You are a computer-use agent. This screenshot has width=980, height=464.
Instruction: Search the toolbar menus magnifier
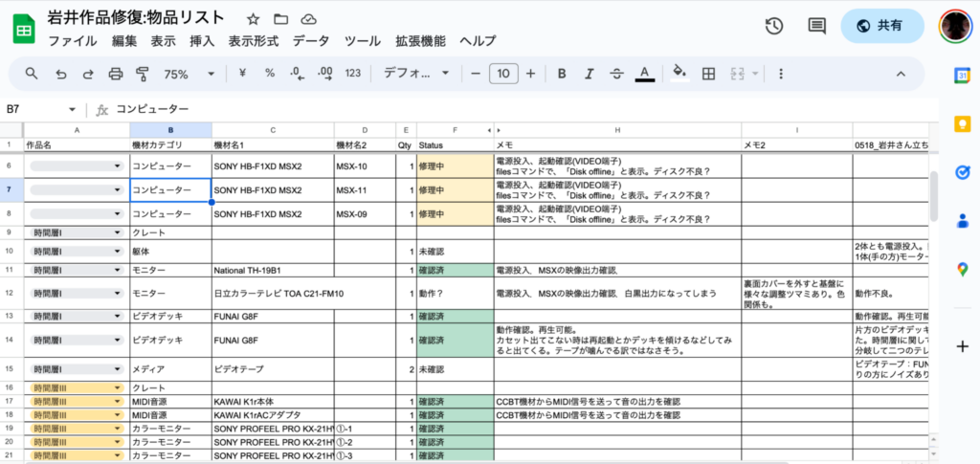(x=32, y=74)
